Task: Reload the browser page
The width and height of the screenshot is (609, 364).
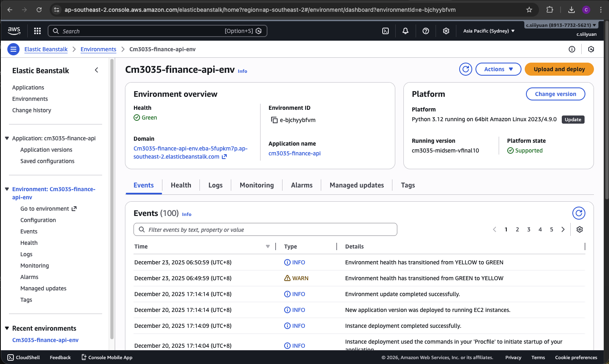Action: tap(39, 10)
